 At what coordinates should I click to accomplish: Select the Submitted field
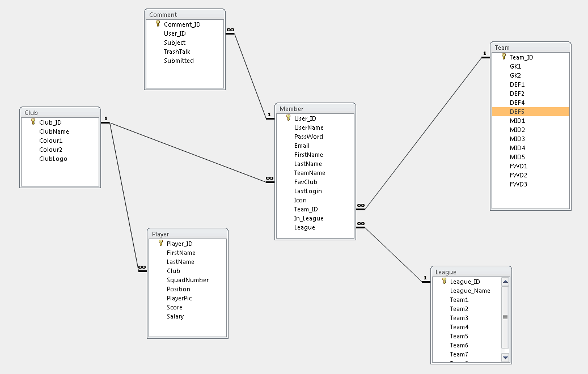(179, 61)
